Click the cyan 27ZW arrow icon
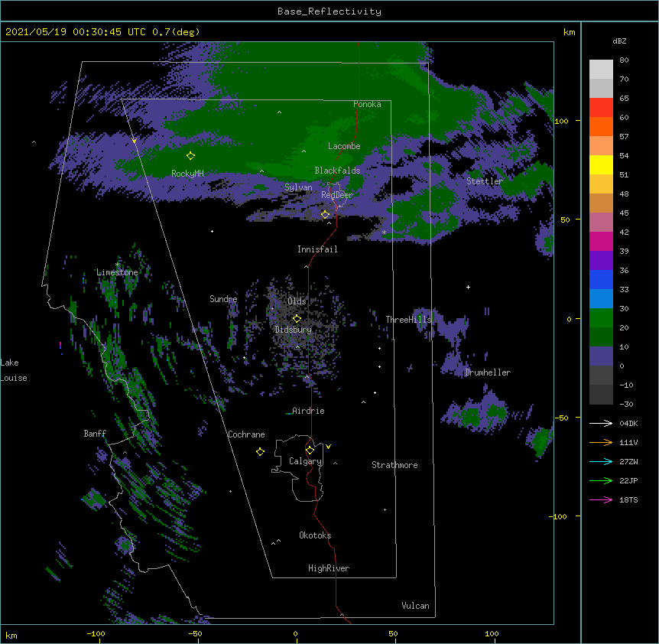The image size is (659, 644). coord(601,461)
